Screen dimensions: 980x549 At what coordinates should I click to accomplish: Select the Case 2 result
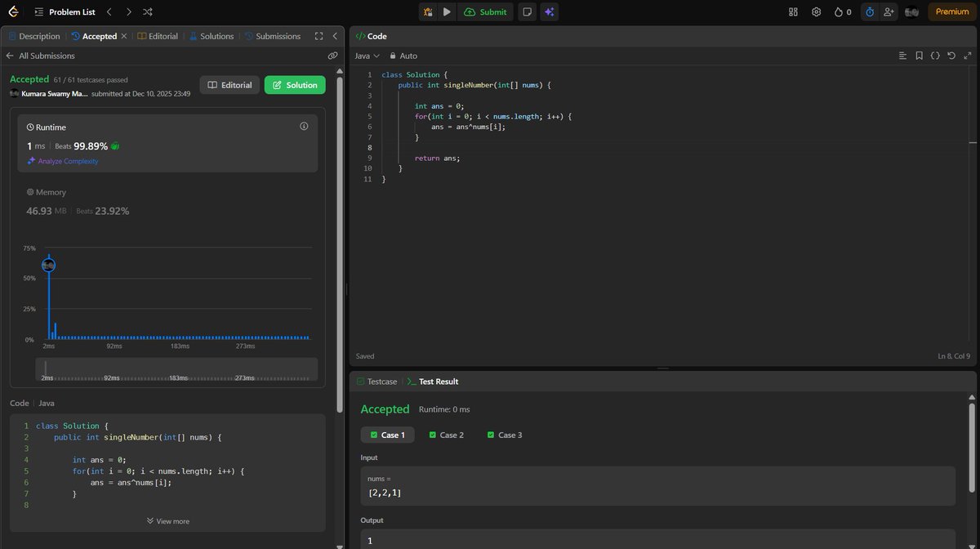pos(446,435)
